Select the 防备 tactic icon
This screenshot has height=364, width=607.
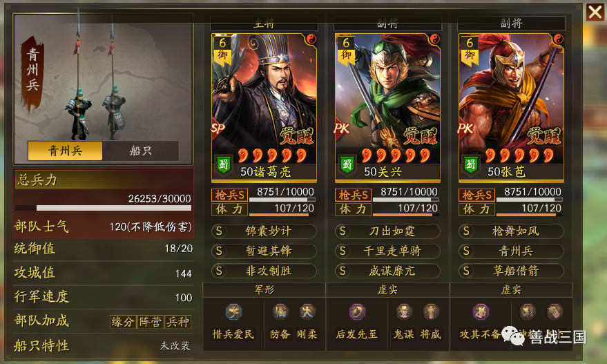click(280, 312)
